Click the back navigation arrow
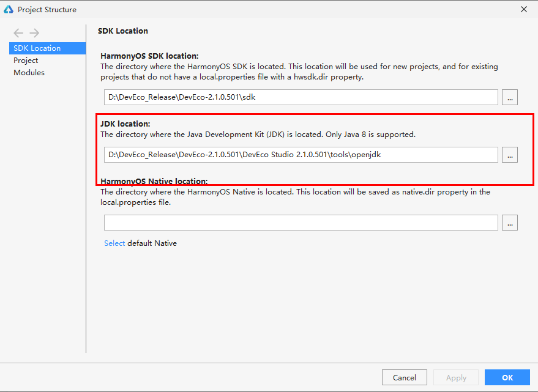The height and width of the screenshot is (392, 538). coord(18,33)
